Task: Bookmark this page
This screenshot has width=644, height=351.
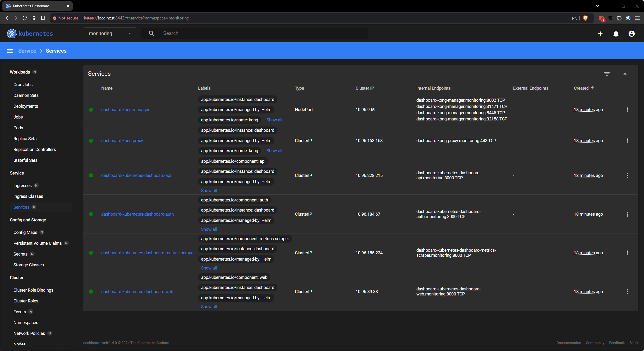Action: 43,18
